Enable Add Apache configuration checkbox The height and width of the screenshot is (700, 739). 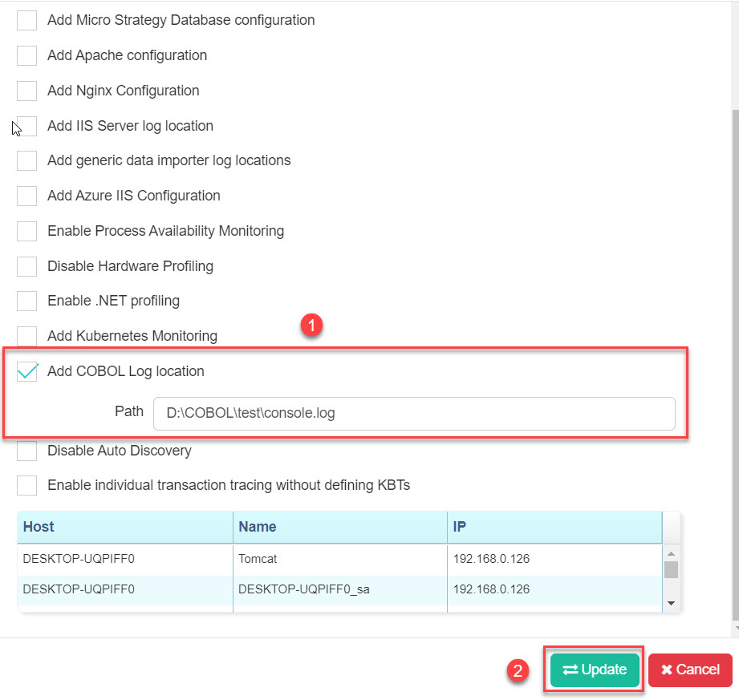tap(26, 55)
